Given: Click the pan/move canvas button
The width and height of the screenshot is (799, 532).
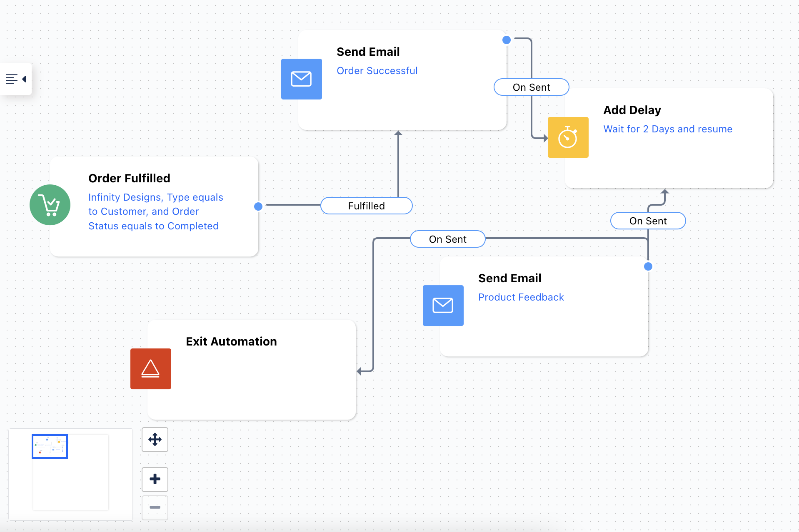Looking at the screenshot, I should (x=155, y=440).
